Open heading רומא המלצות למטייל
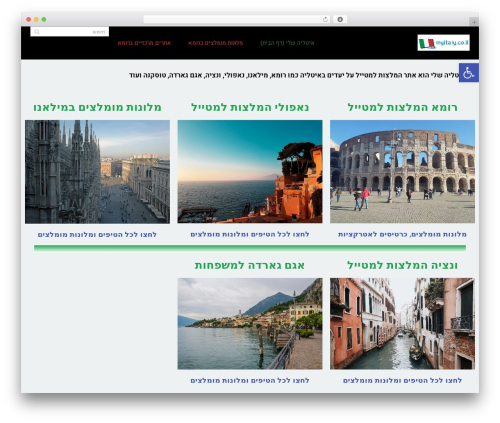Viewport: 500px width, 423px height. click(402, 107)
